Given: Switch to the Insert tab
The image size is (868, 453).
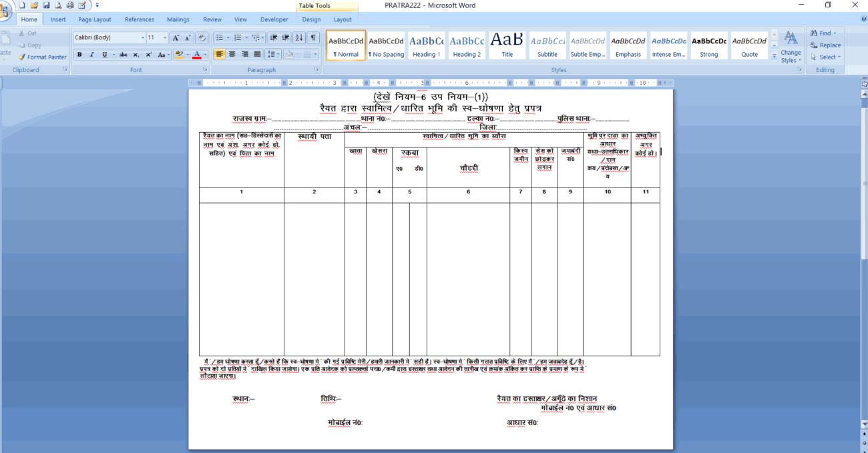Looking at the screenshot, I should click(58, 19).
